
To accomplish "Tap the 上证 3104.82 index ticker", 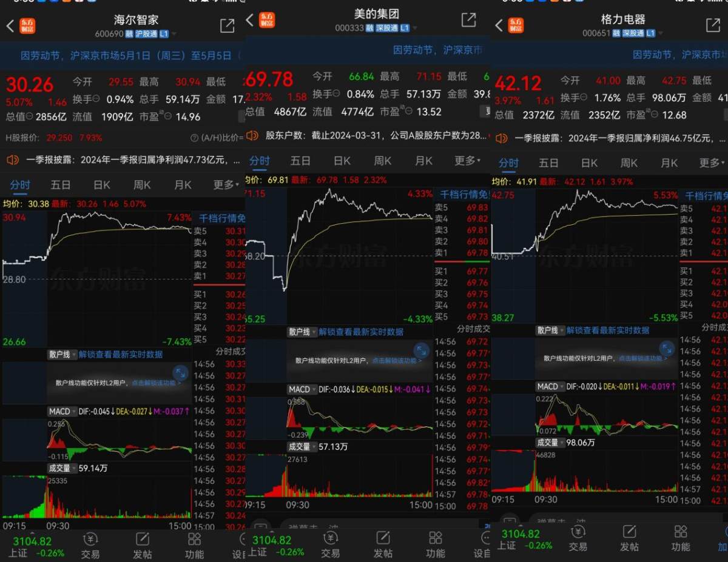I will [36, 543].
